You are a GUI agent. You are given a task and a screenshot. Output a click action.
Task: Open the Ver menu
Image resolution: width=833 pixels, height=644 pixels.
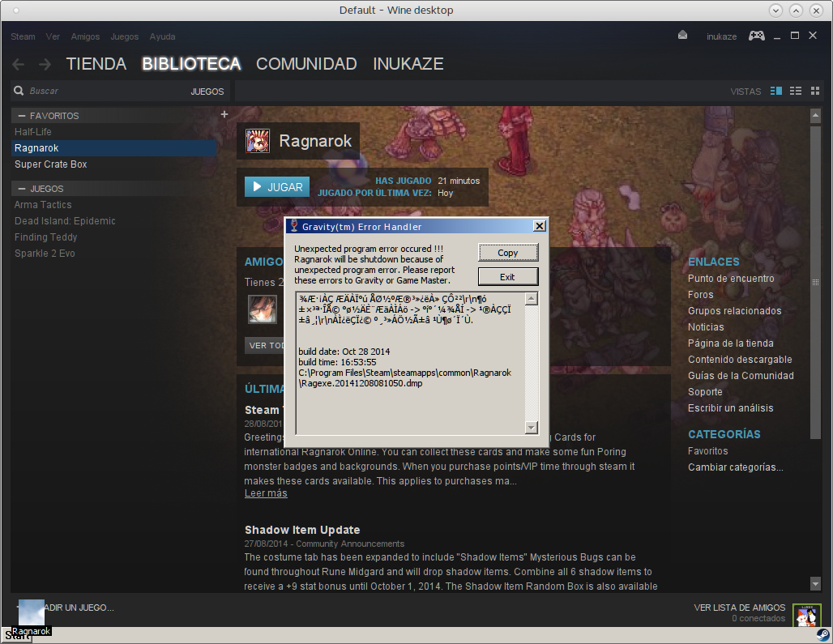(x=53, y=36)
